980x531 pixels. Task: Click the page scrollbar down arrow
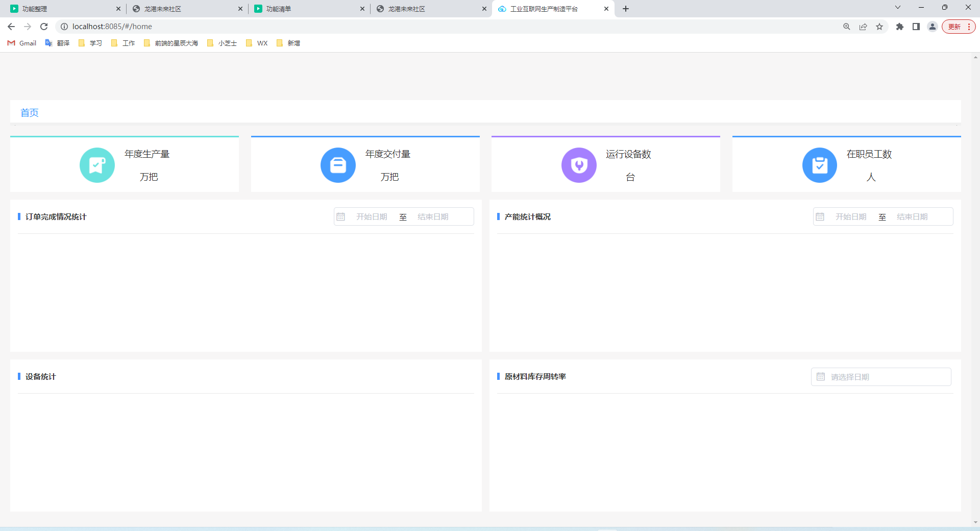click(975, 523)
